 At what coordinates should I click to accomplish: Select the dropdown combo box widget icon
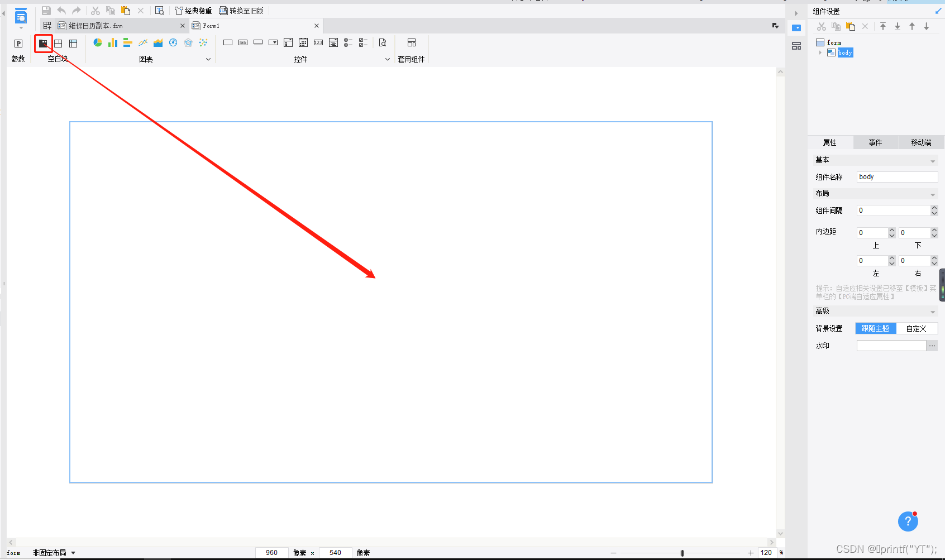tap(273, 42)
